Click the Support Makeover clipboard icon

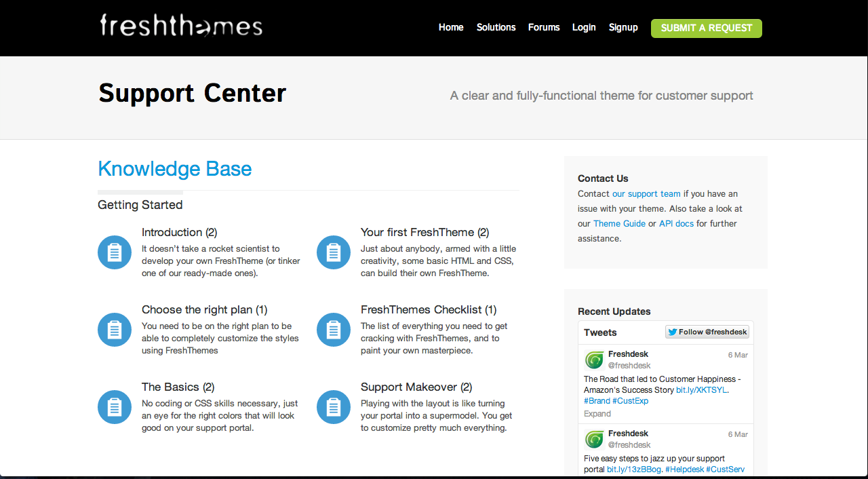[334, 407]
